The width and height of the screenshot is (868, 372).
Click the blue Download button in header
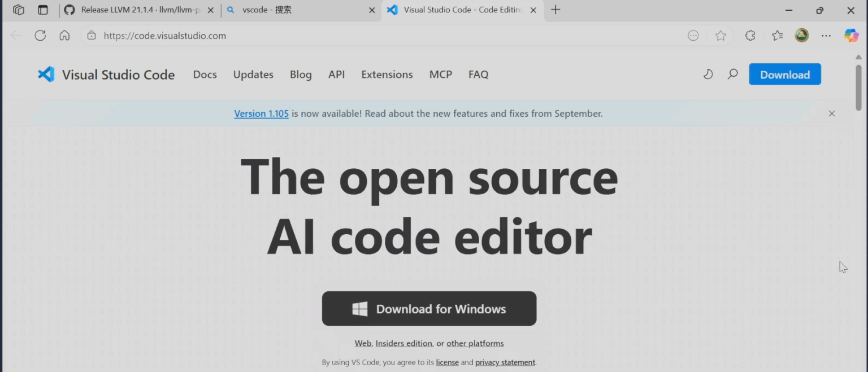point(784,75)
